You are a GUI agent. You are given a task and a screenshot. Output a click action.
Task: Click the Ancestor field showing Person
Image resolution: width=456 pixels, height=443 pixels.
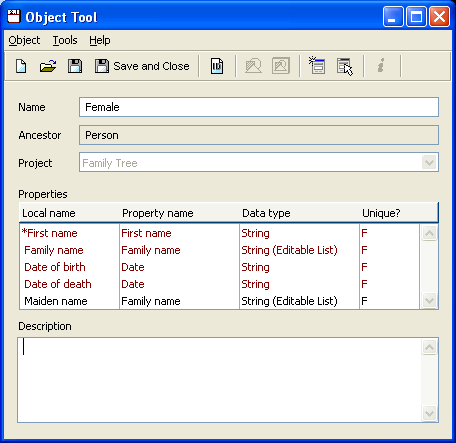tap(259, 135)
